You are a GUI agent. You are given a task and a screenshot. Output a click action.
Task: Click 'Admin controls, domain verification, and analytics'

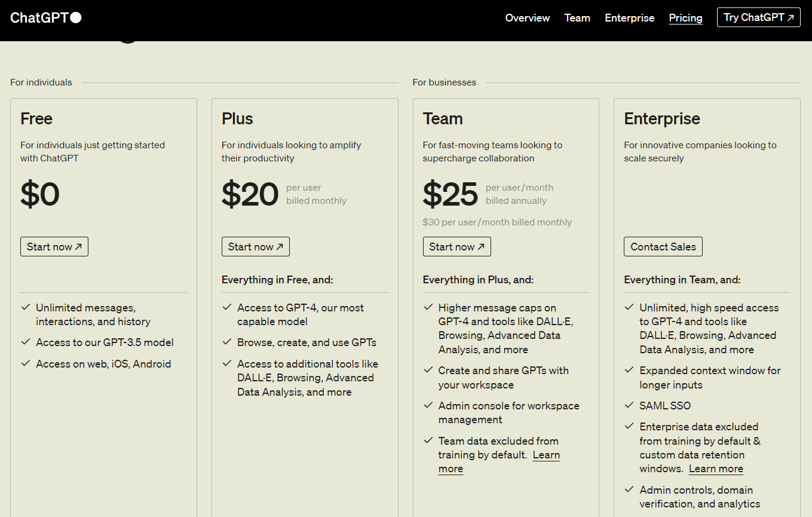tap(700, 497)
